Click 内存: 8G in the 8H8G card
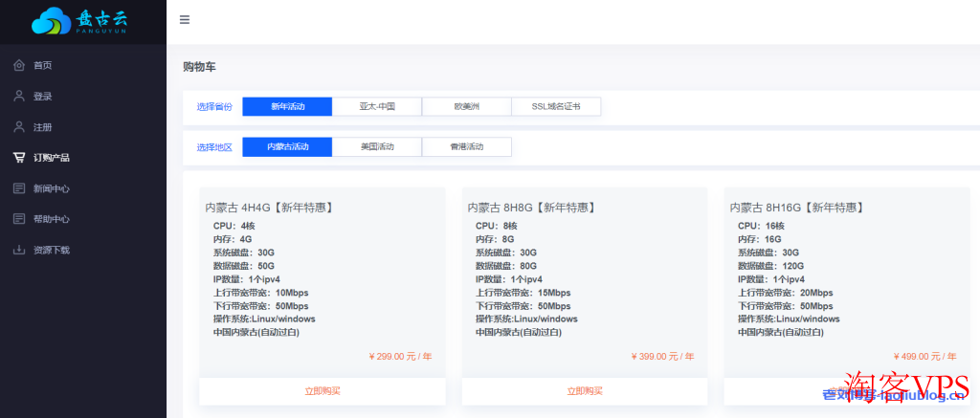980x418 pixels. 495,239
